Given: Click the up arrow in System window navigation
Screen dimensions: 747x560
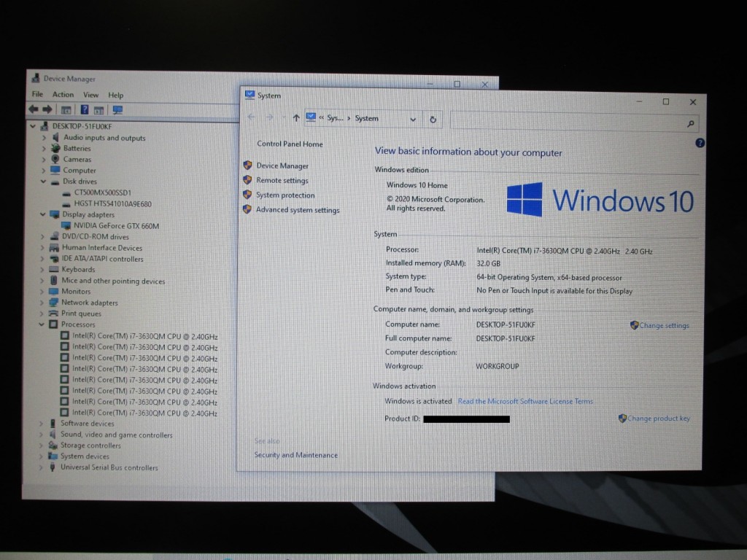Looking at the screenshot, I should (x=295, y=118).
